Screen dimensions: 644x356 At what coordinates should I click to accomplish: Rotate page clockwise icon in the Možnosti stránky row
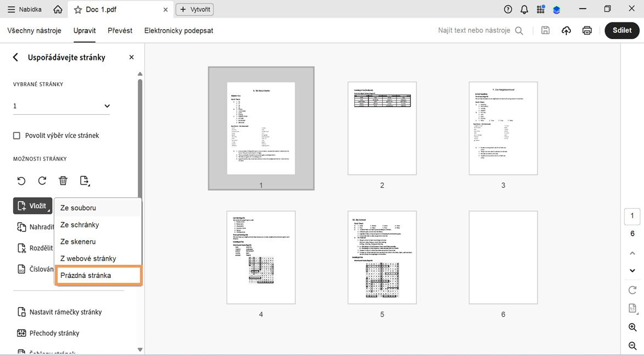click(42, 180)
